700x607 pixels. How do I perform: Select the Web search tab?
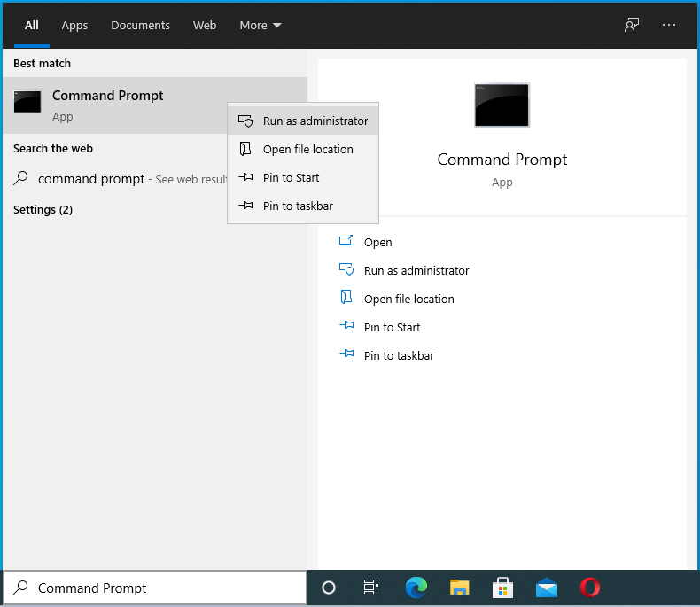[205, 25]
